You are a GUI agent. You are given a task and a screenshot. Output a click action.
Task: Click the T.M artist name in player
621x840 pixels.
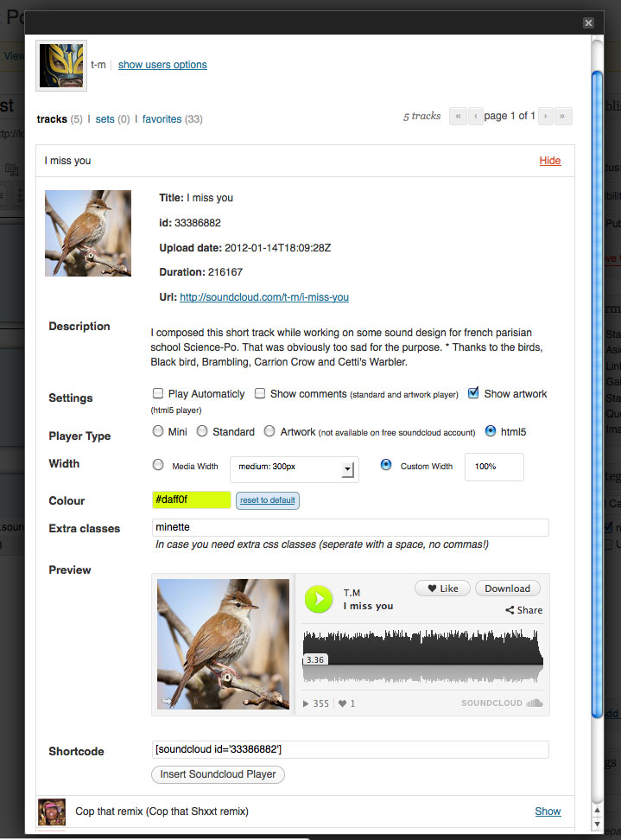click(x=352, y=593)
